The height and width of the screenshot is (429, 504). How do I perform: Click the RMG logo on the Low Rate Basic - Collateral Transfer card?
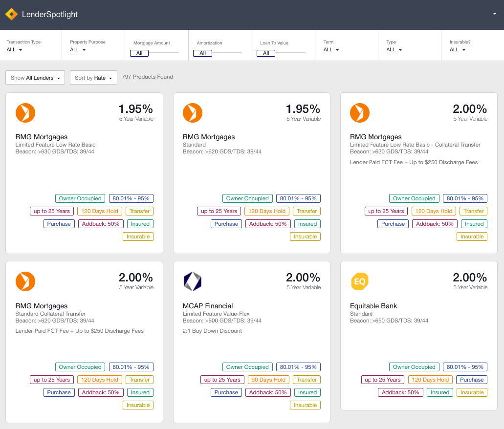pos(359,113)
